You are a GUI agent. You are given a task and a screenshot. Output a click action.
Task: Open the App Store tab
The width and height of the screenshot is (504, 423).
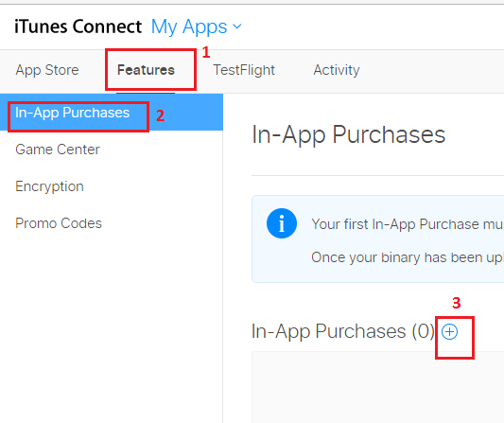tap(47, 70)
